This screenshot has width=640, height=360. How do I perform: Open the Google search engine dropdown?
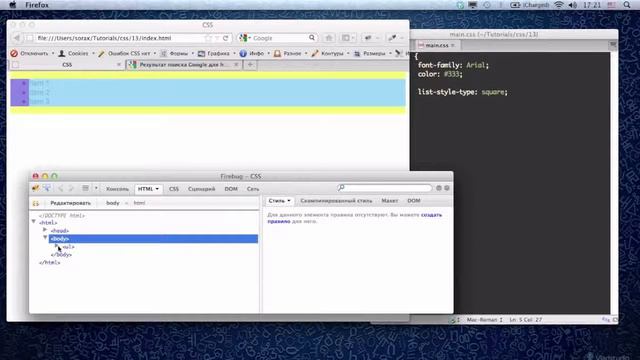click(x=245, y=38)
